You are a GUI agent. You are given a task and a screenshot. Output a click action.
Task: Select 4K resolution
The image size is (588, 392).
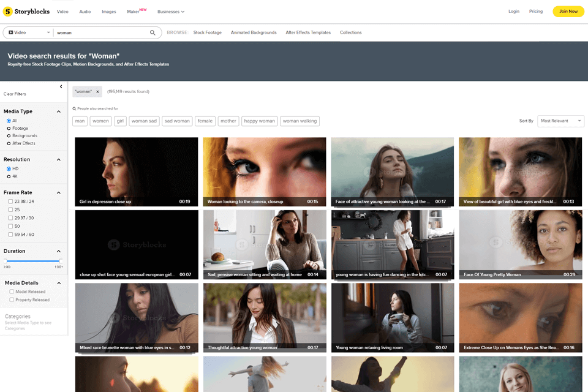9,176
